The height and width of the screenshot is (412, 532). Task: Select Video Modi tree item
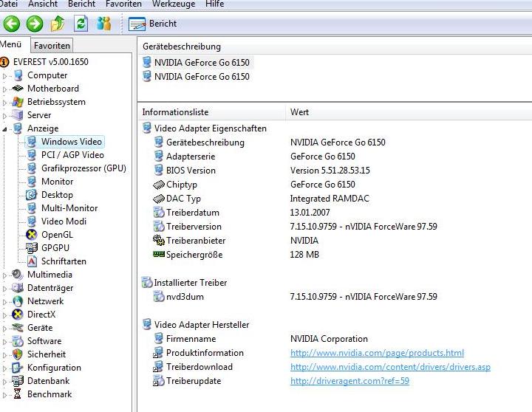64,221
